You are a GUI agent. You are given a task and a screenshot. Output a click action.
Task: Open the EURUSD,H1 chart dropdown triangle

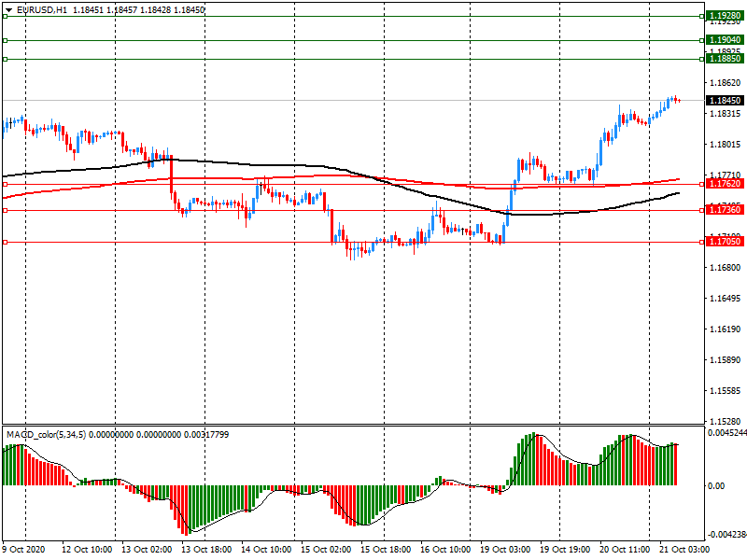pos(8,10)
